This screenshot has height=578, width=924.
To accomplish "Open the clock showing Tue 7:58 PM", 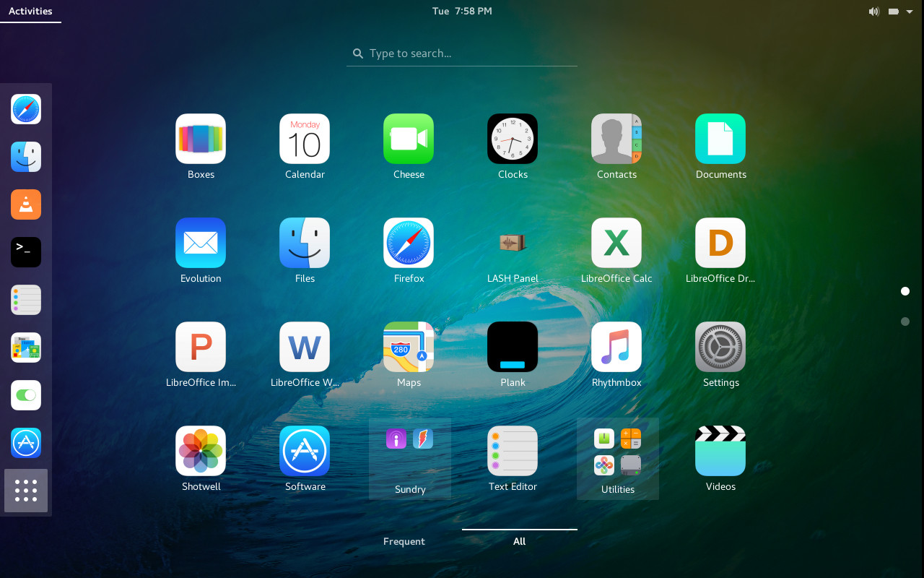I will point(462,11).
